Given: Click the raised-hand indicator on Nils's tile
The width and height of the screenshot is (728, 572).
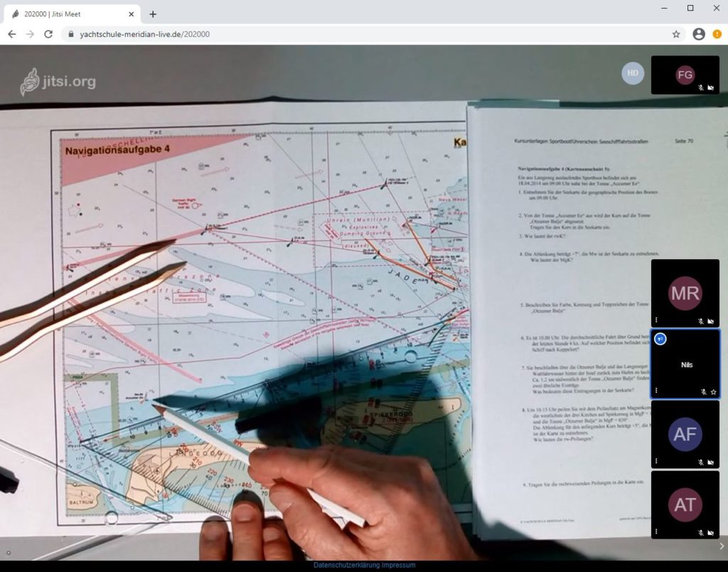Looking at the screenshot, I should click(660, 339).
